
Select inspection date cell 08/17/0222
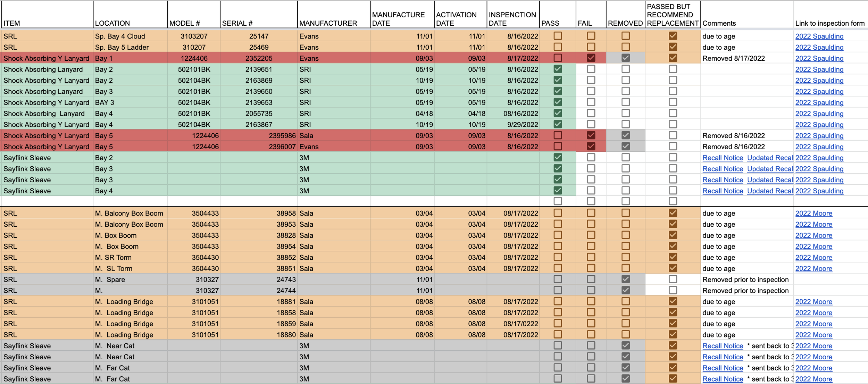click(x=513, y=324)
